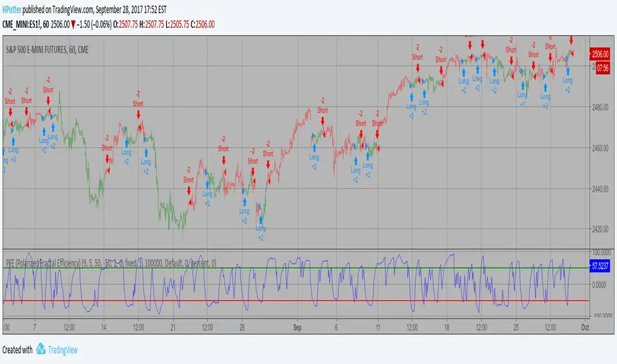This screenshot has width=617, height=364.
Task: Click the red 07:56 countdown label
Action: pos(603,68)
